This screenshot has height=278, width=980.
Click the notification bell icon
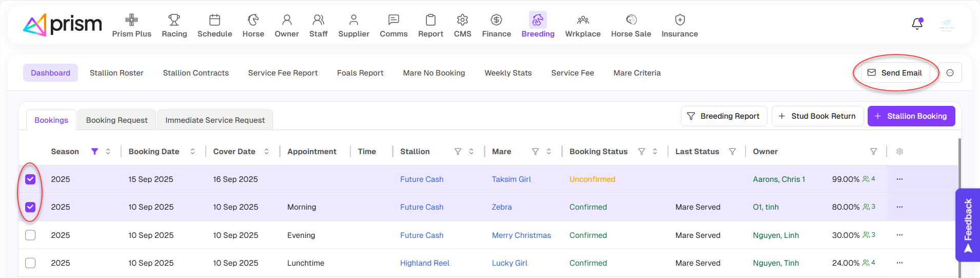(917, 24)
